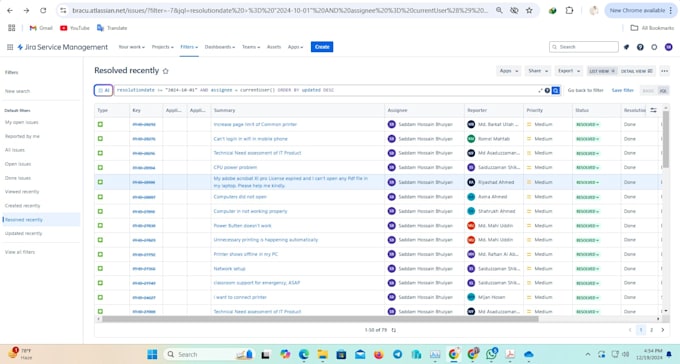This screenshot has width=680, height=364.
Task: Go to results page 2
Action: pyautogui.click(x=651, y=330)
